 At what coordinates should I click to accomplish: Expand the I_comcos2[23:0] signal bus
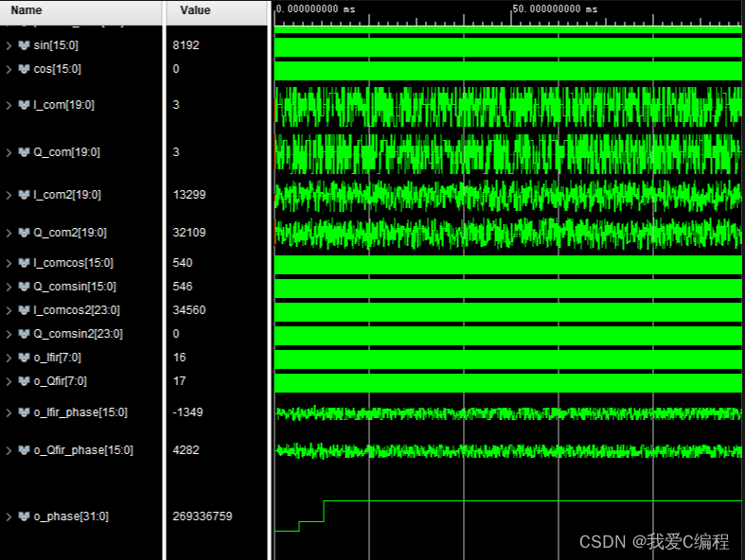pos(9,310)
